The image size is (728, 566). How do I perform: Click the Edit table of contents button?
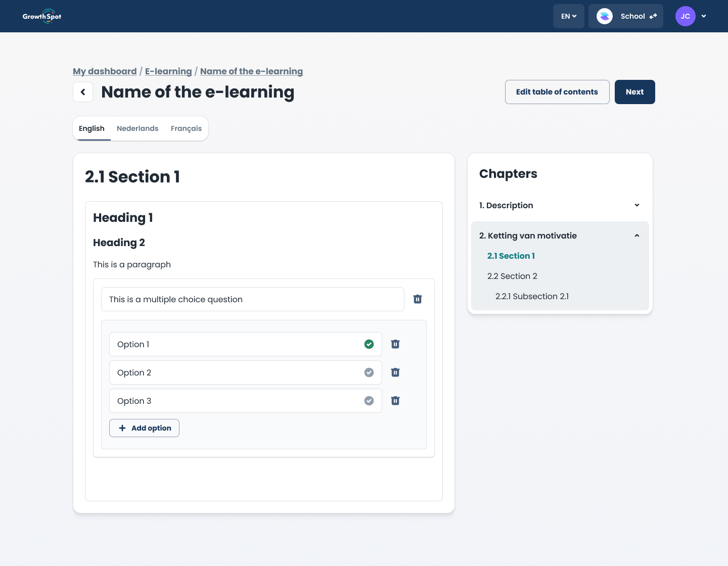557,92
